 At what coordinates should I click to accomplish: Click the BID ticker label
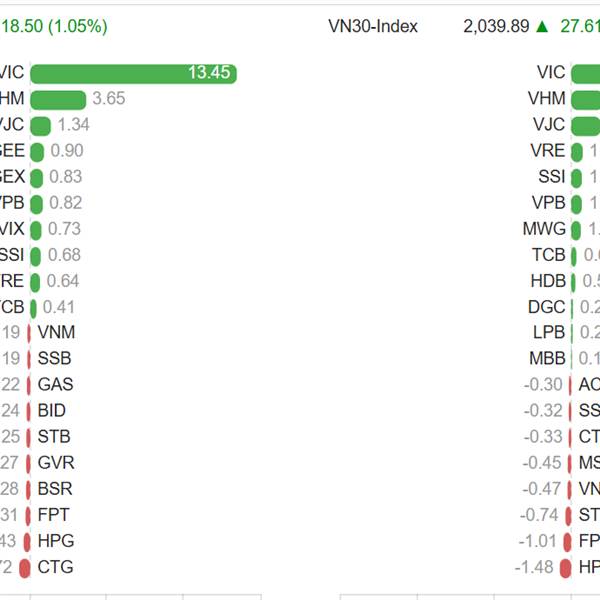coord(52,411)
